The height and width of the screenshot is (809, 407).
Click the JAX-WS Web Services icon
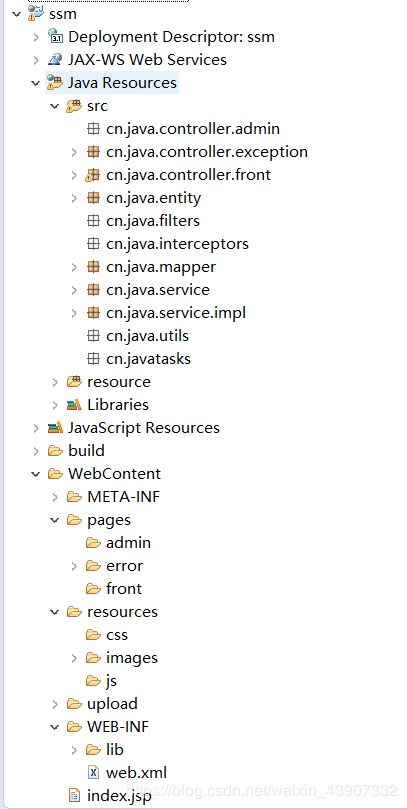coord(55,60)
